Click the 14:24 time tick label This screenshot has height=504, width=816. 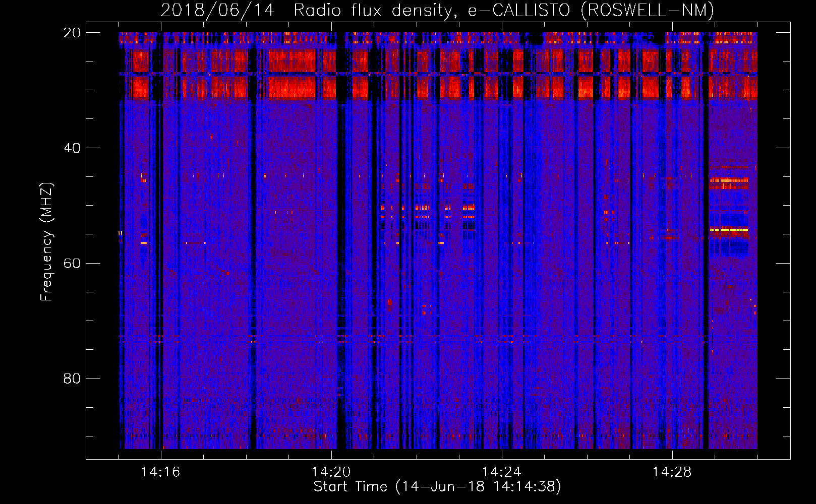tap(502, 472)
